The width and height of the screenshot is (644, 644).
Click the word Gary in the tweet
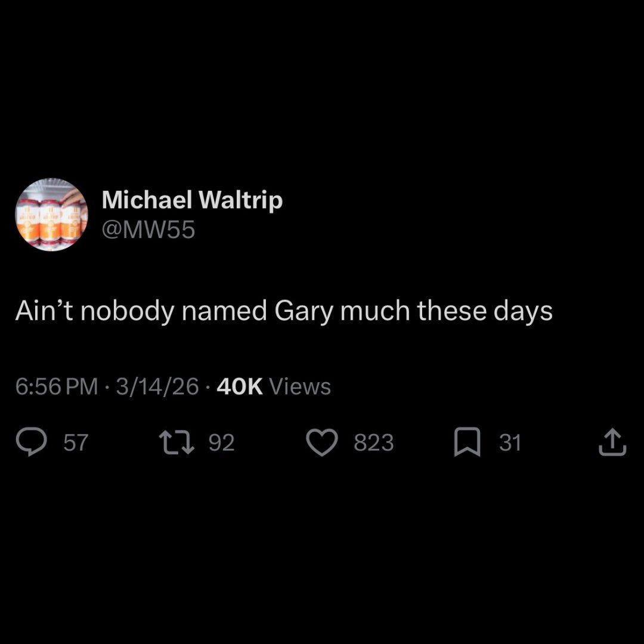[304, 311]
